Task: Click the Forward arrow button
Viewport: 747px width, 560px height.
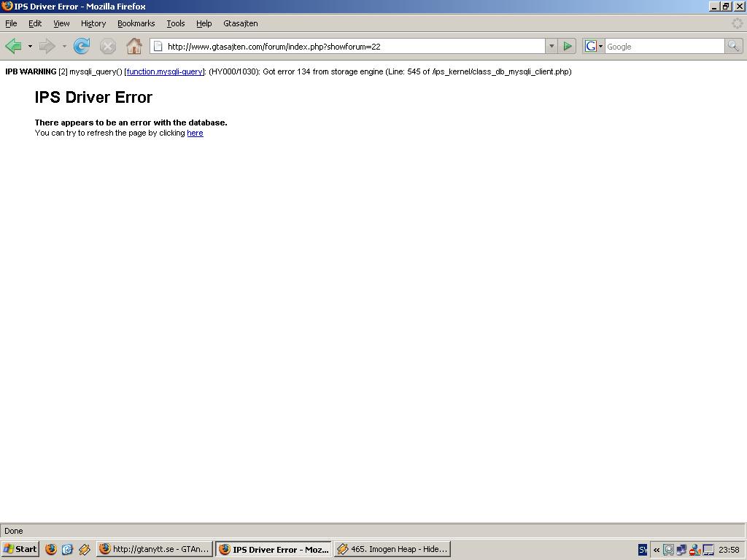Action: pyautogui.click(x=47, y=46)
